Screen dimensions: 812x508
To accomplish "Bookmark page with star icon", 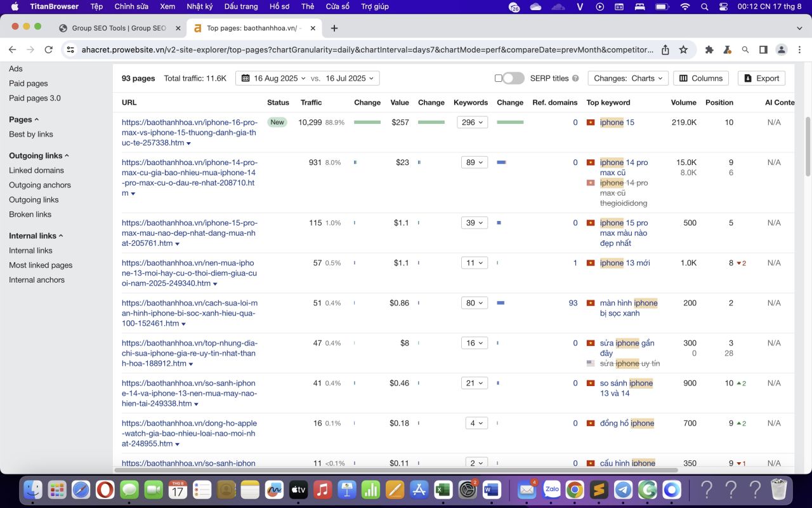I will pyautogui.click(x=683, y=50).
